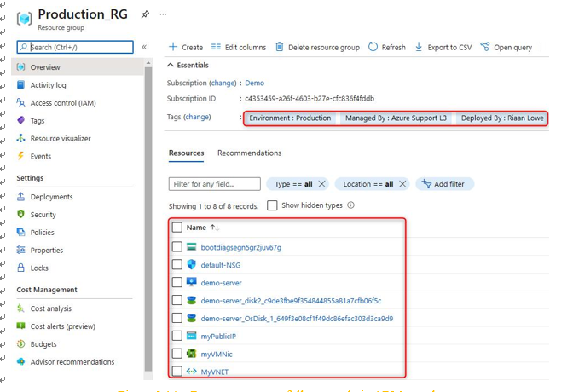This screenshot has width=573, height=392.
Task: Click the MyVNET virtual network icon
Action: pos(192,372)
